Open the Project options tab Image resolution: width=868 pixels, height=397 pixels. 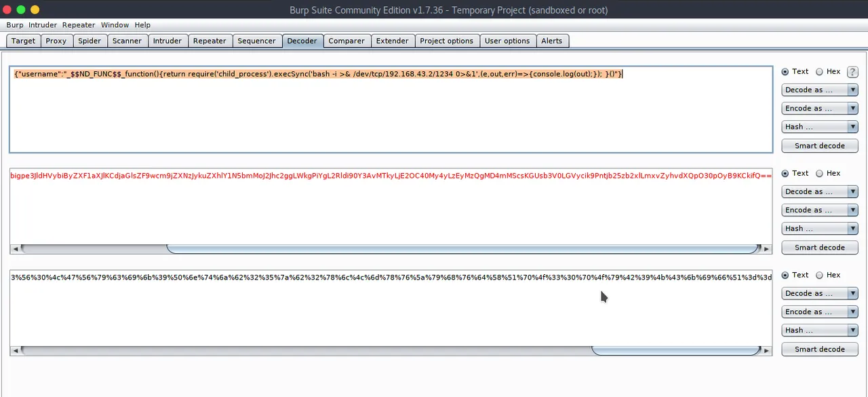tap(447, 41)
